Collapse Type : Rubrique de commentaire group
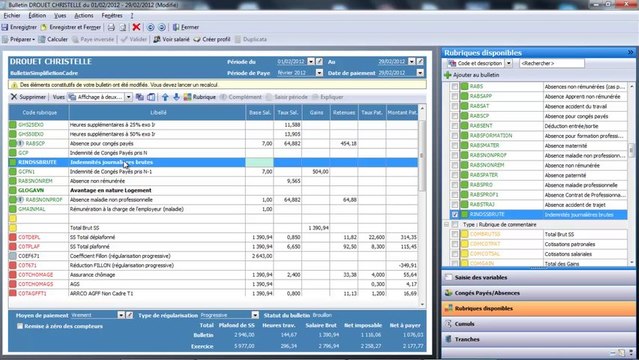 (x=447, y=225)
